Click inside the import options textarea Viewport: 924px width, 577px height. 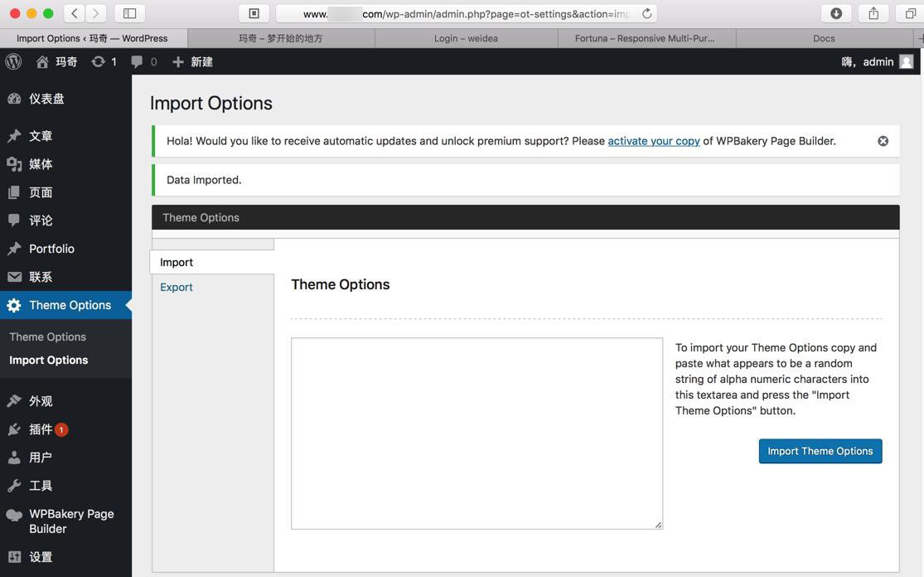tap(477, 434)
